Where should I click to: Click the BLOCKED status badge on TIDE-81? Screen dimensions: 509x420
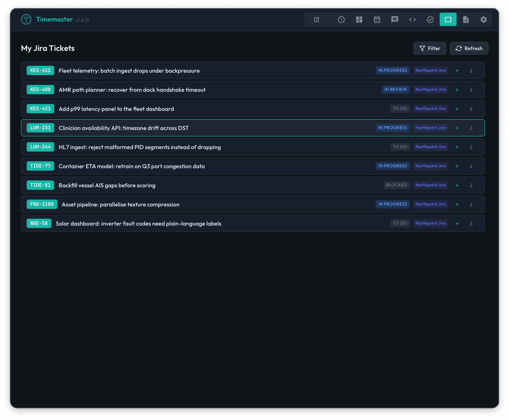pos(396,185)
